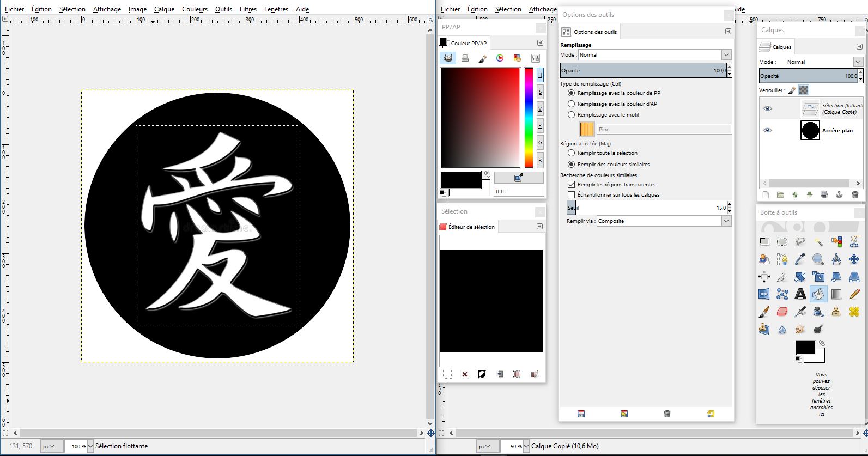Activate the Select by Color tool

point(836,242)
